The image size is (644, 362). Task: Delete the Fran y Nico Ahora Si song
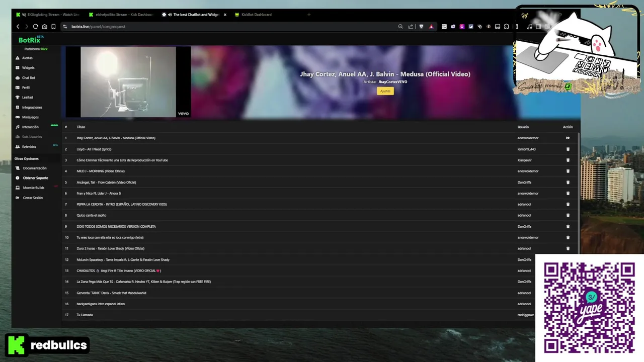(x=568, y=193)
